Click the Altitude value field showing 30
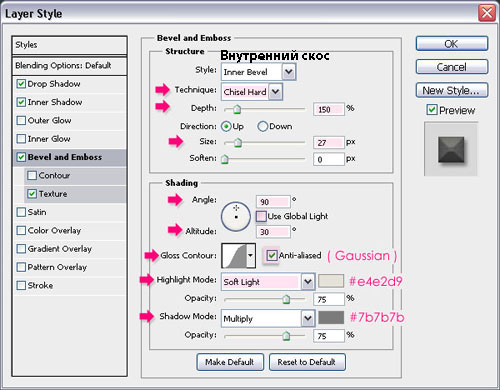Viewport: 500px width, 390px height. point(273,232)
